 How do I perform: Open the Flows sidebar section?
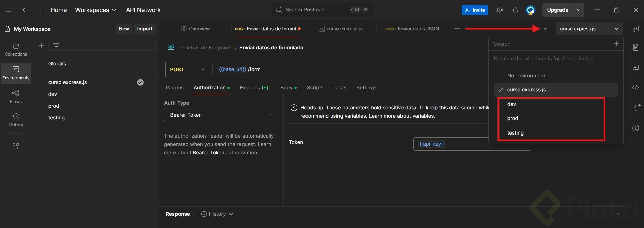pos(16,97)
